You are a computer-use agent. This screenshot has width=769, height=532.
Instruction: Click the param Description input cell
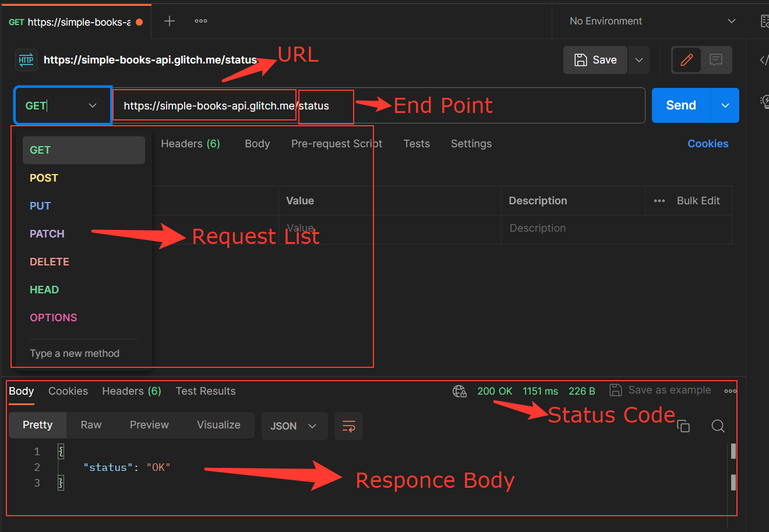(x=616, y=229)
